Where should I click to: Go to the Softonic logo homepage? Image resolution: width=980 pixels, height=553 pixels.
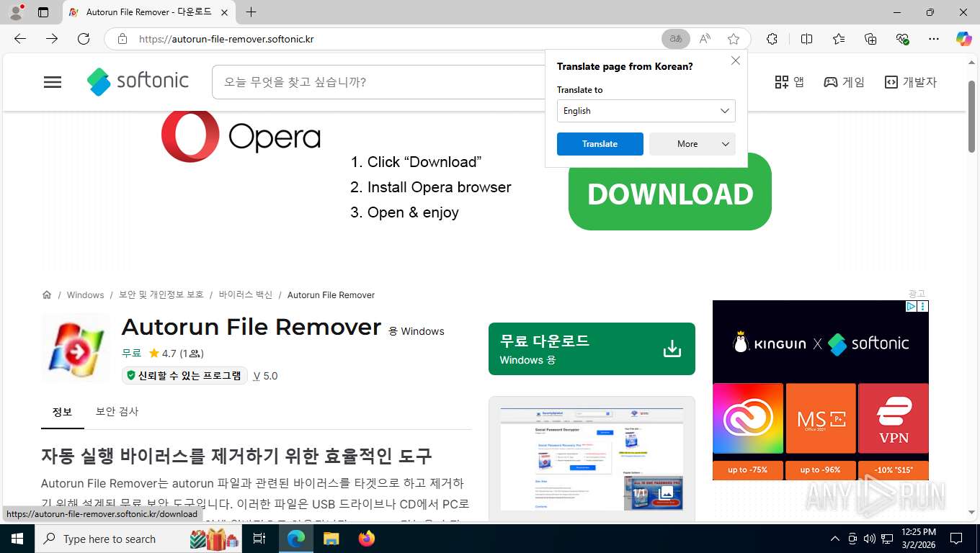pos(138,81)
